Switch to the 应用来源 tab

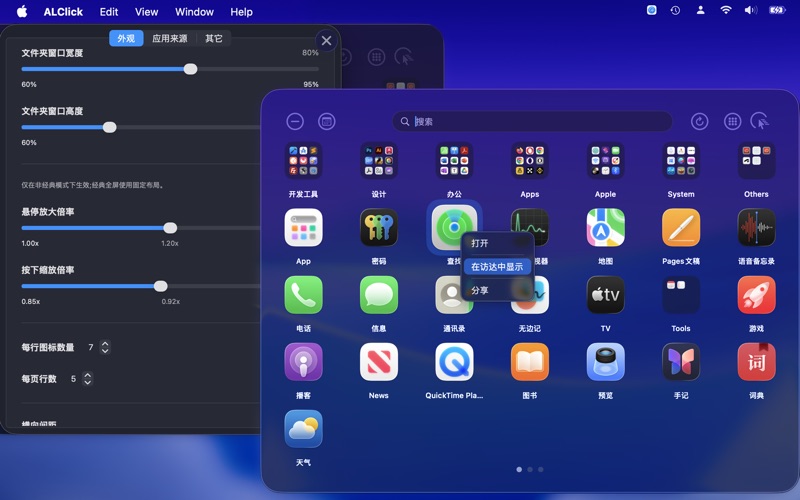[169, 38]
